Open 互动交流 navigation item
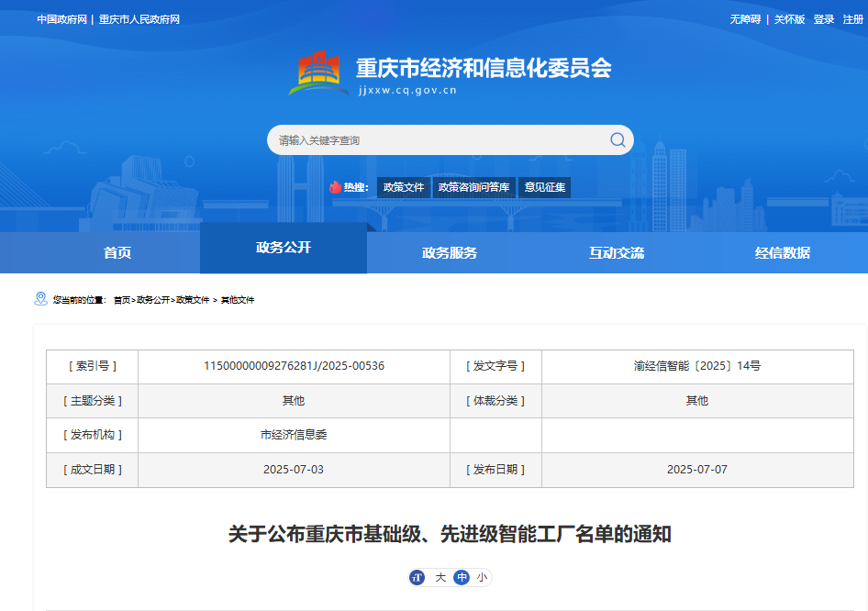This screenshot has height=611, width=868. tap(617, 252)
